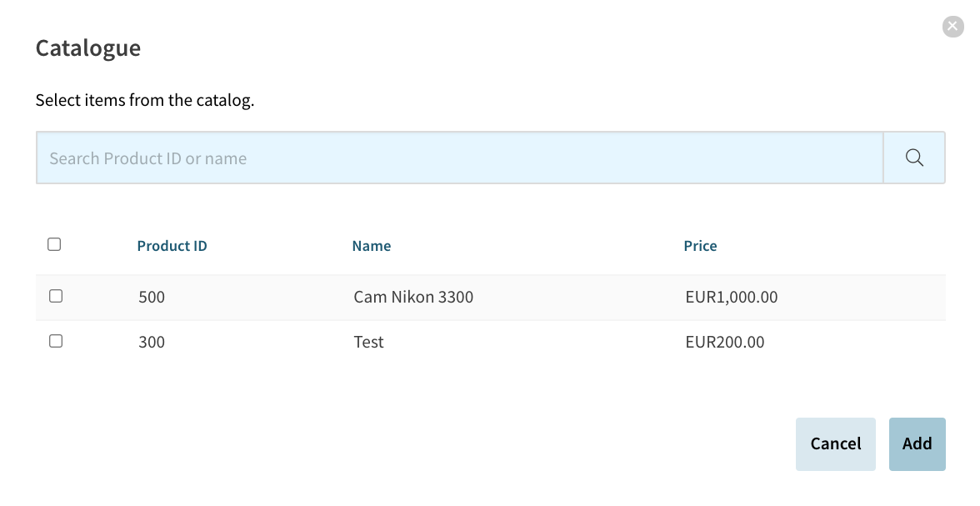Click product ID 300 in the table
The height and width of the screenshot is (506, 980).
click(152, 342)
